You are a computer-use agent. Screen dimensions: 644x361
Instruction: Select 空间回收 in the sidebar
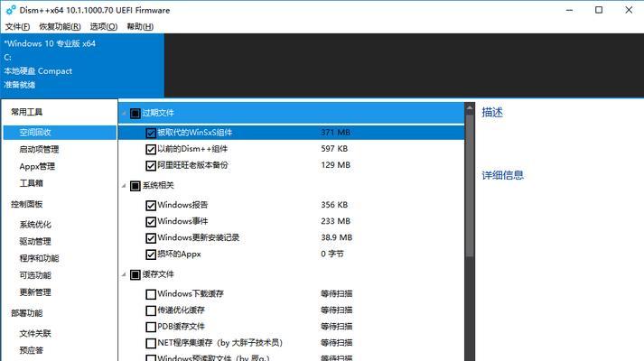[x=60, y=133]
